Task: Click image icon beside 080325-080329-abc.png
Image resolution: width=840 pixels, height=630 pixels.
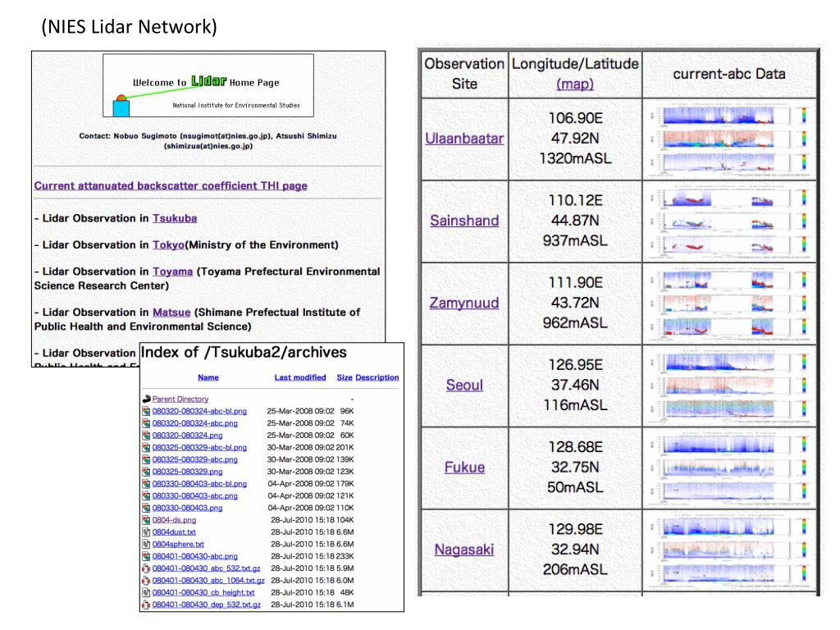Action: [146, 459]
